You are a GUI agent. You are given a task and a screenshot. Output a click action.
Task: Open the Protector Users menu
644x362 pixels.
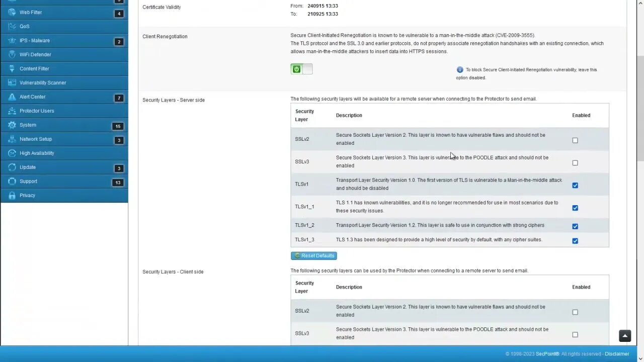tap(64, 111)
